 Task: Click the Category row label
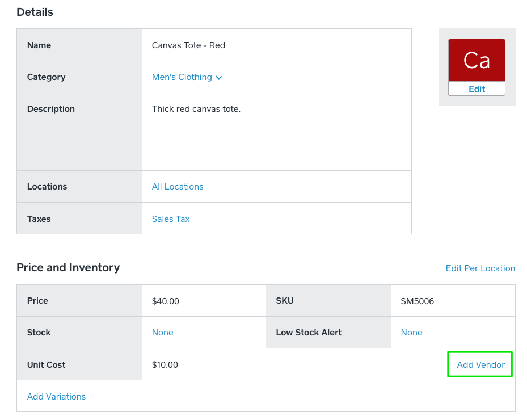(x=47, y=77)
